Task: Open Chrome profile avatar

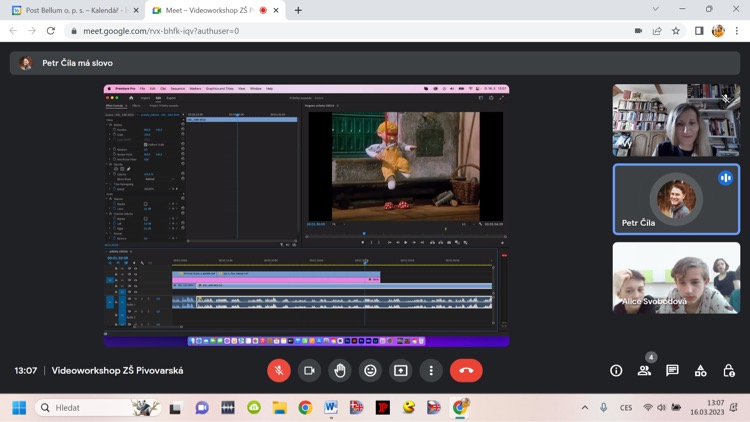Action: pyautogui.click(x=718, y=31)
